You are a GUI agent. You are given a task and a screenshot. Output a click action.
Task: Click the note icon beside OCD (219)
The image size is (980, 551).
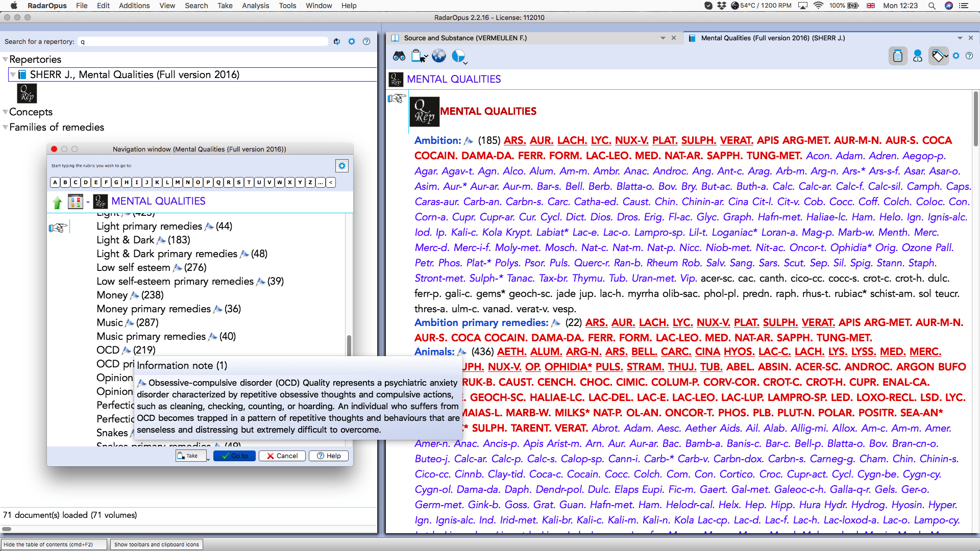point(126,350)
